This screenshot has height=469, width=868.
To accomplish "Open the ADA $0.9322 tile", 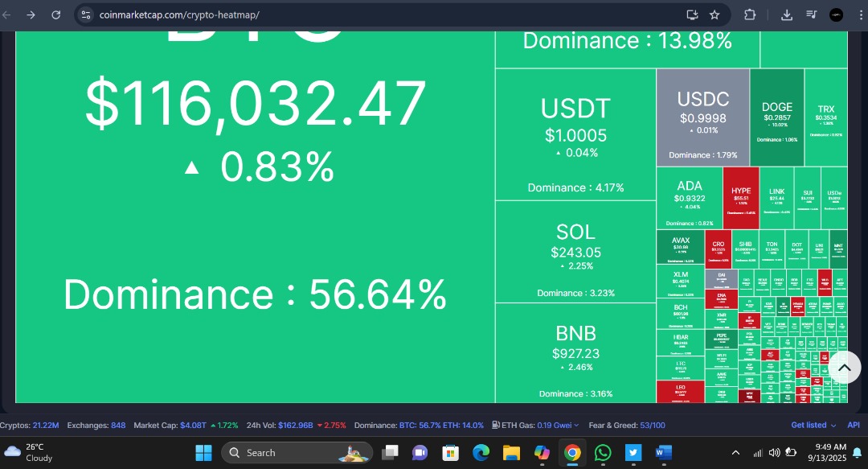I will click(x=690, y=199).
